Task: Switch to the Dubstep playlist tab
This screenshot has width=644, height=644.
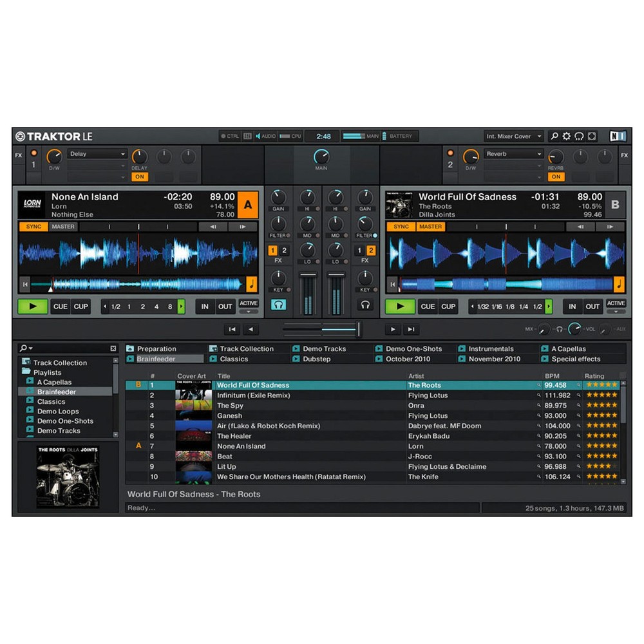Action: click(316, 358)
